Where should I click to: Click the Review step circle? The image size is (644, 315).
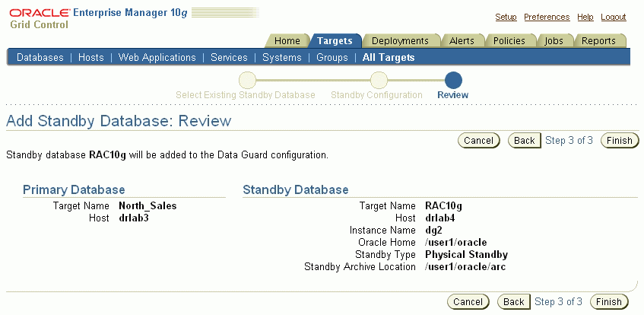pyautogui.click(x=453, y=79)
